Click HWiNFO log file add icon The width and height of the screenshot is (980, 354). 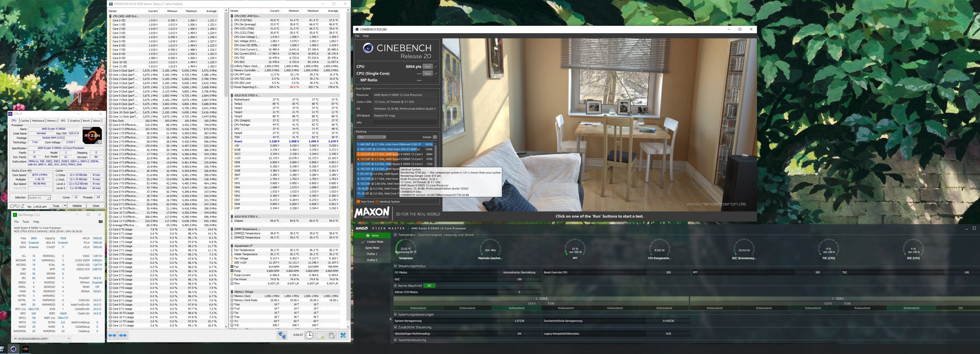[321, 335]
